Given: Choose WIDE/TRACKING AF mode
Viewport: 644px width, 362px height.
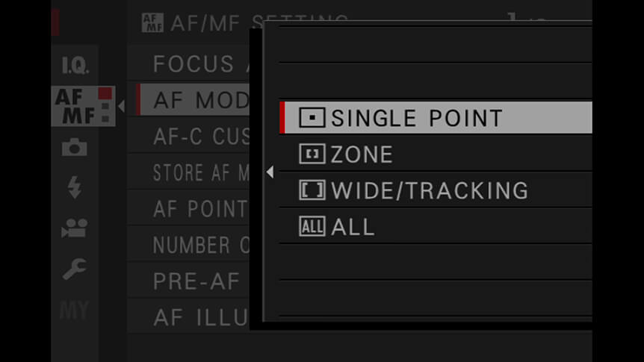Looking at the screenshot, I should click(436, 190).
